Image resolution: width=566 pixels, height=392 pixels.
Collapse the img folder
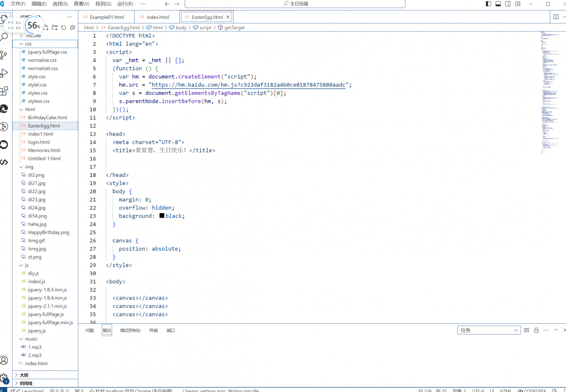45,167
